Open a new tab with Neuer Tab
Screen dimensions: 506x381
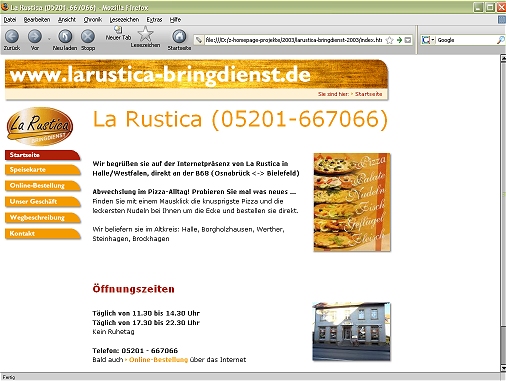(118, 30)
